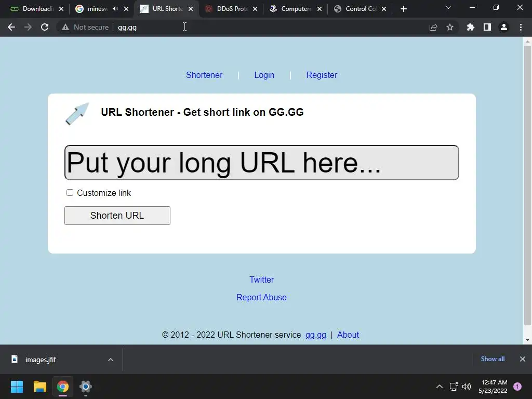Close the URL Shortener tab

(191, 9)
